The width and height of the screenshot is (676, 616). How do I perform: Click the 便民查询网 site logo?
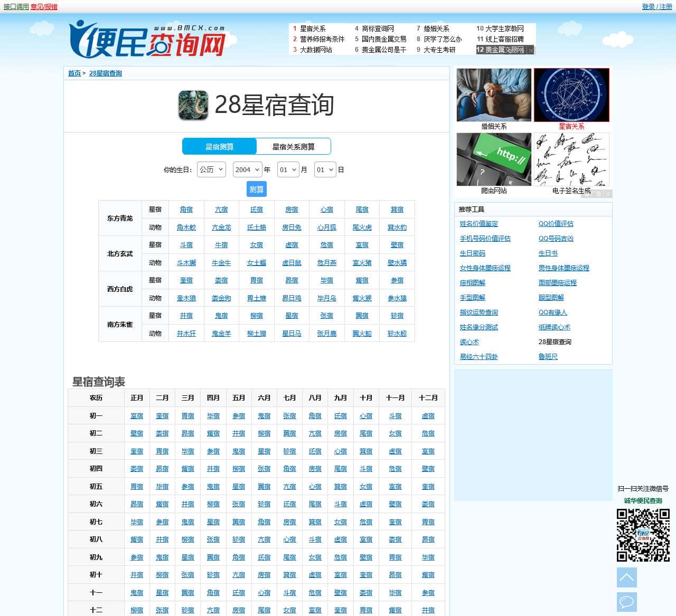coord(147,40)
